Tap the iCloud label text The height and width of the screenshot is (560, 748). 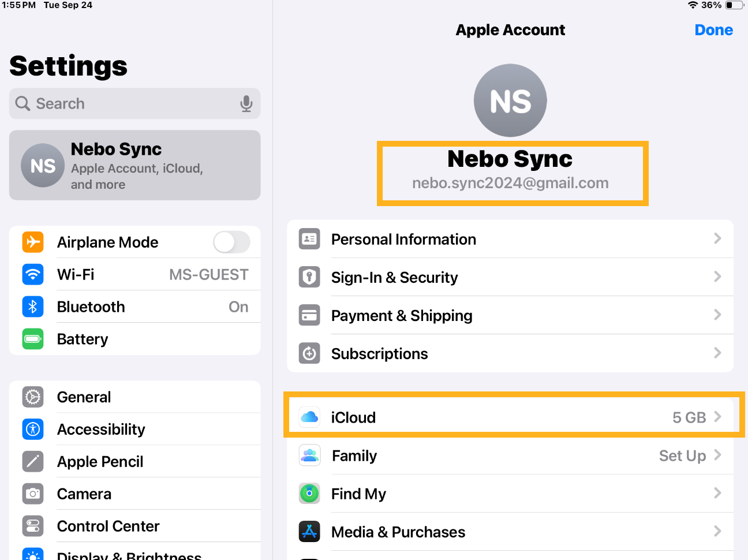353,417
